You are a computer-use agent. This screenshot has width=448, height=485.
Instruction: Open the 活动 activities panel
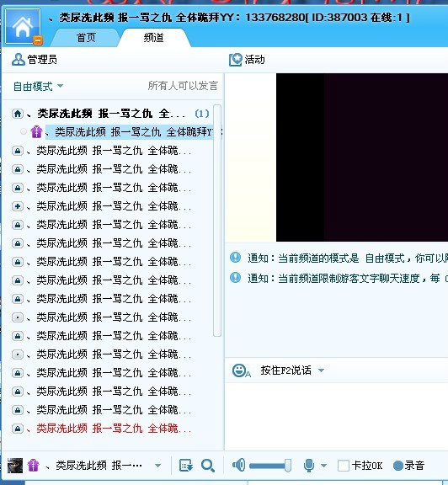[x=247, y=60]
